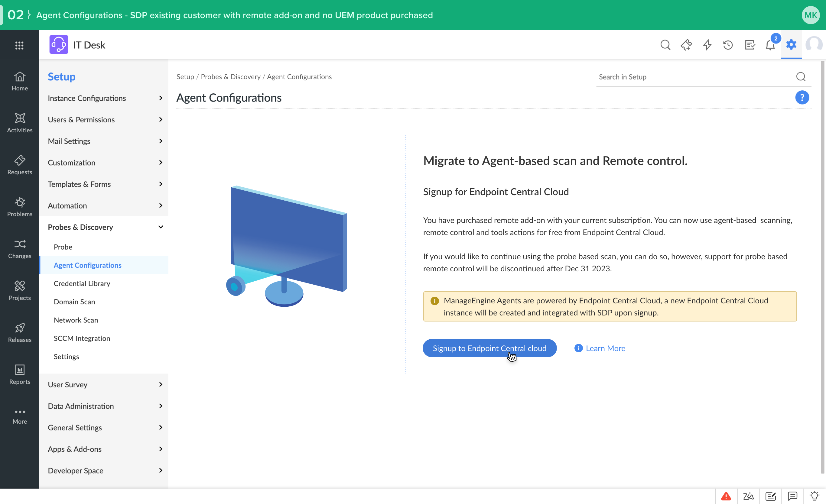Click the info icon in yellow notice
This screenshot has height=504, width=826.
point(434,301)
